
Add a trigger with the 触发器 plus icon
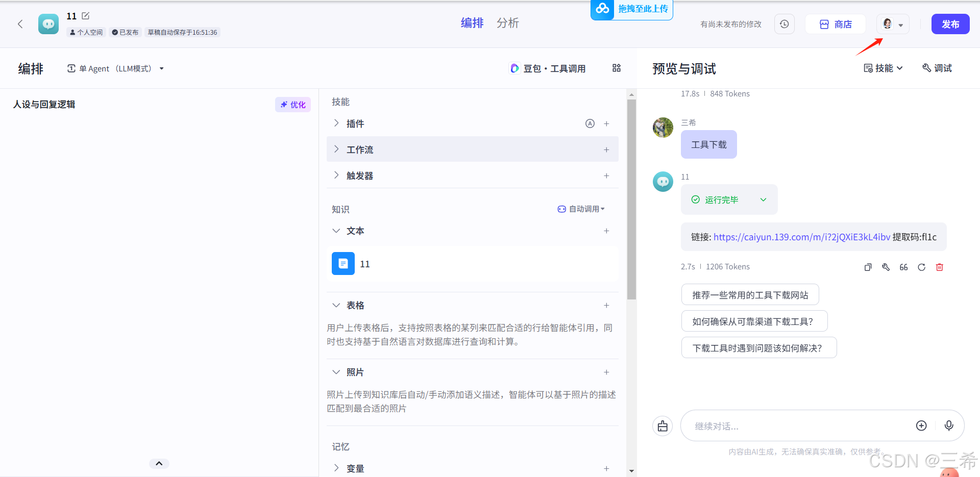pyautogui.click(x=606, y=175)
